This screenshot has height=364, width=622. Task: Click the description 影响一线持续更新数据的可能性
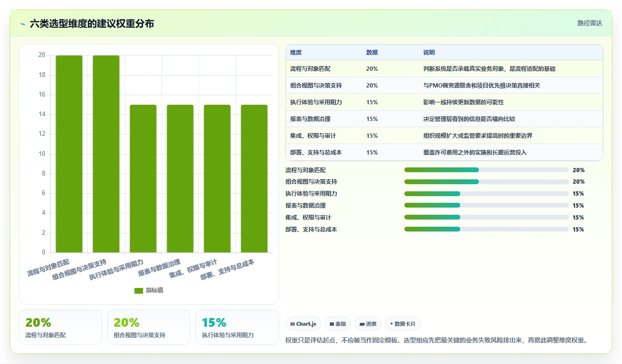coord(463,102)
